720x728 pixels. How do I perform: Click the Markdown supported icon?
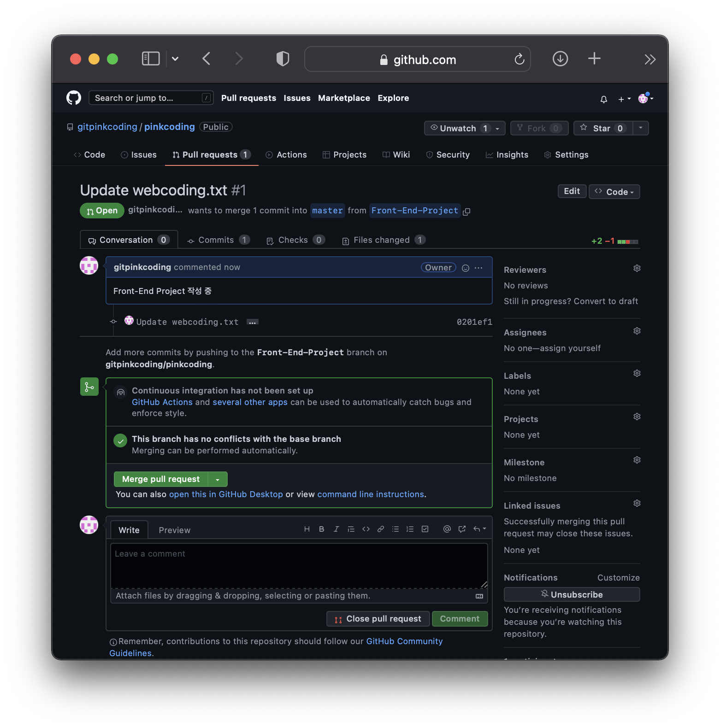(479, 596)
